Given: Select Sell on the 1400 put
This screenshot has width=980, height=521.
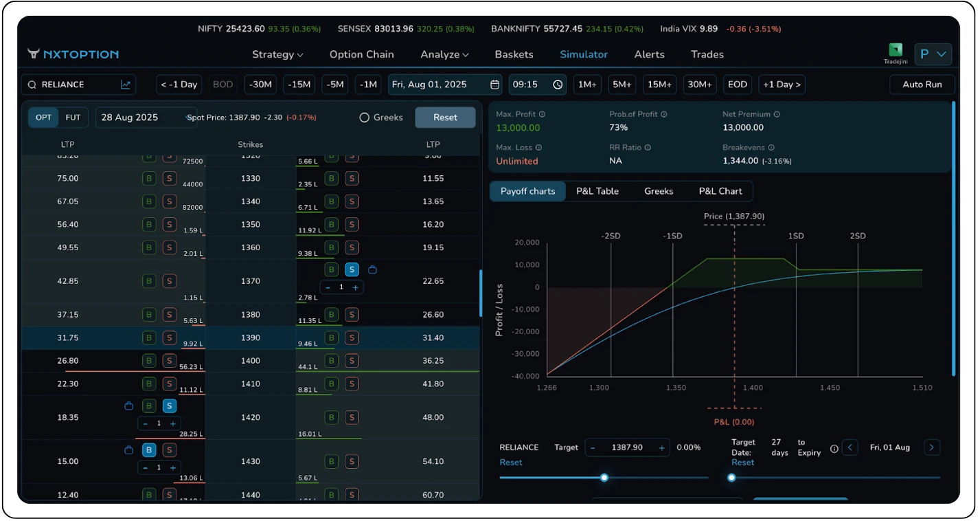Looking at the screenshot, I should click(x=352, y=360).
